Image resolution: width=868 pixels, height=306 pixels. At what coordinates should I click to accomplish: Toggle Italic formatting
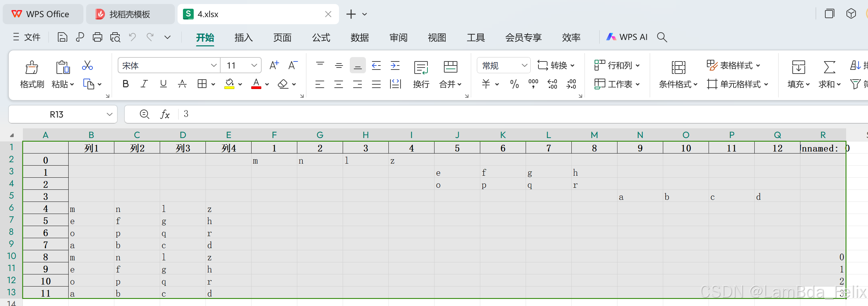coord(144,84)
